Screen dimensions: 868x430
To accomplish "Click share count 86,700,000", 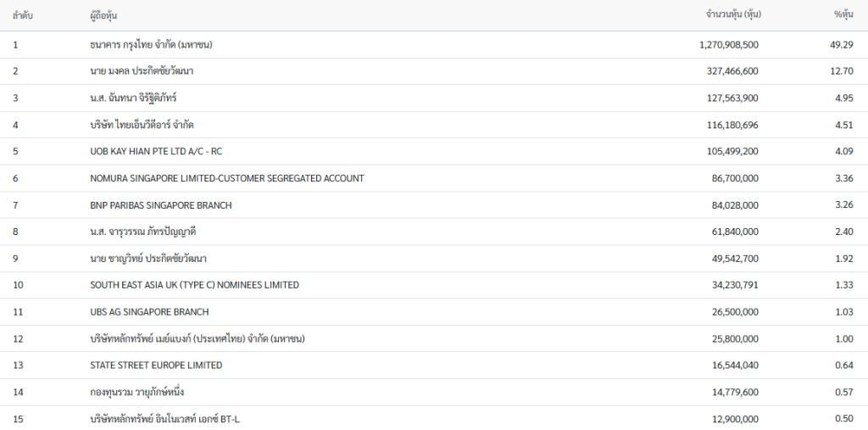I will click(735, 178).
